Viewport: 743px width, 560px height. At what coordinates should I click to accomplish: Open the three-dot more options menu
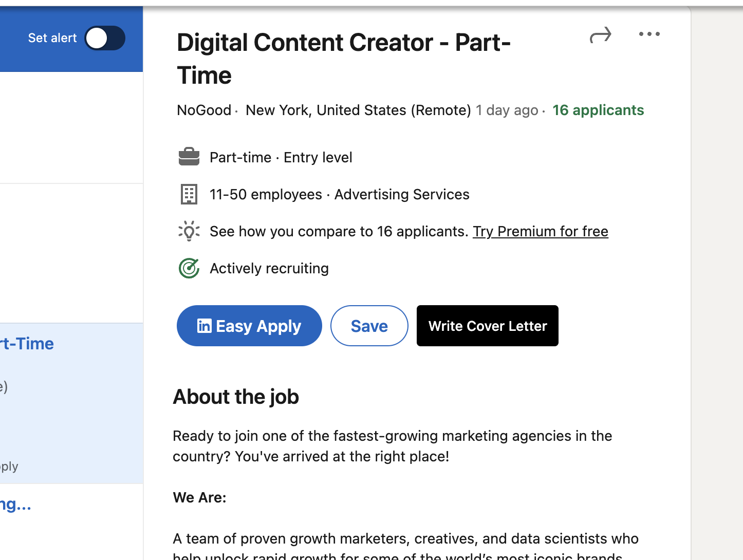[649, 34]
